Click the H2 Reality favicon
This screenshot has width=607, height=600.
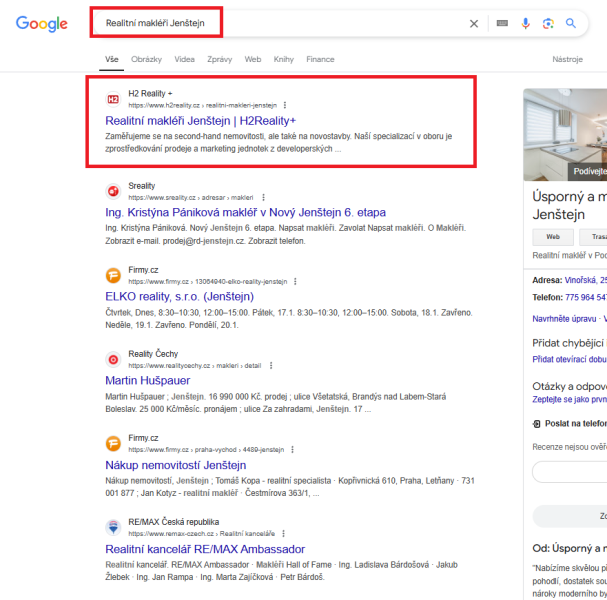pos(113,99)
